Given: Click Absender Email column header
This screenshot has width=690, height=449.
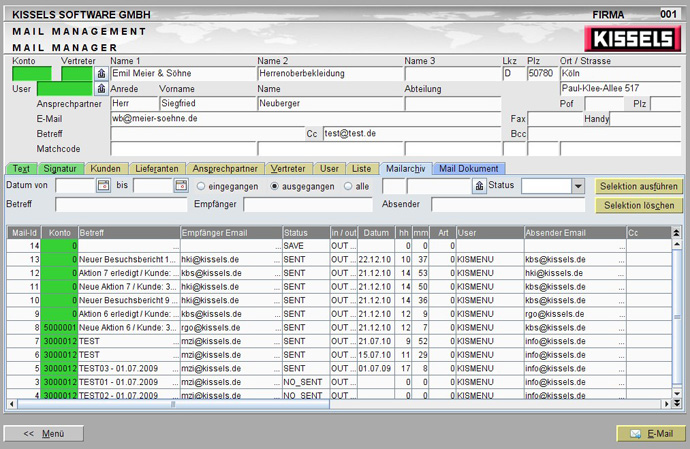Looking at the screenshot, I should pyautogui.click(x=575, y=232).
